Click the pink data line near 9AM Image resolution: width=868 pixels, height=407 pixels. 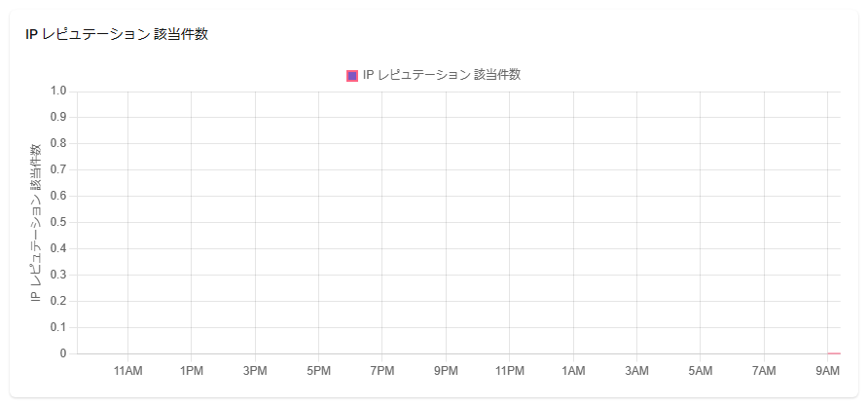pos(834,353)
